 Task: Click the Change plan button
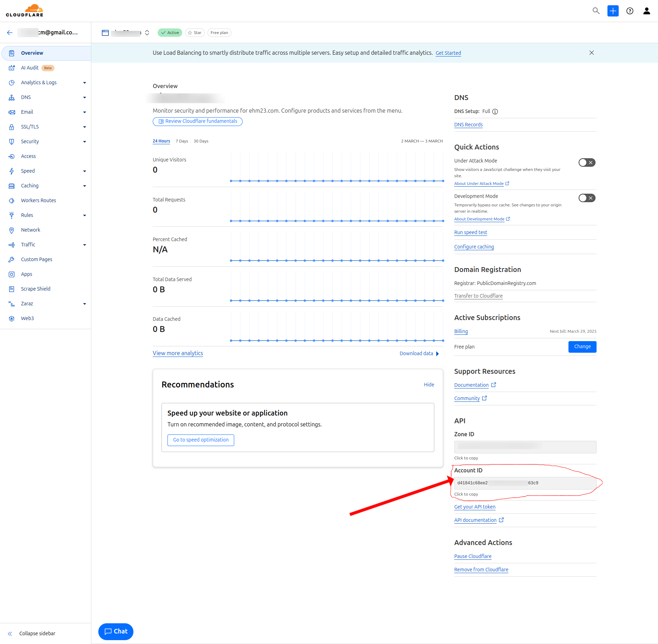tap(582, 347)
